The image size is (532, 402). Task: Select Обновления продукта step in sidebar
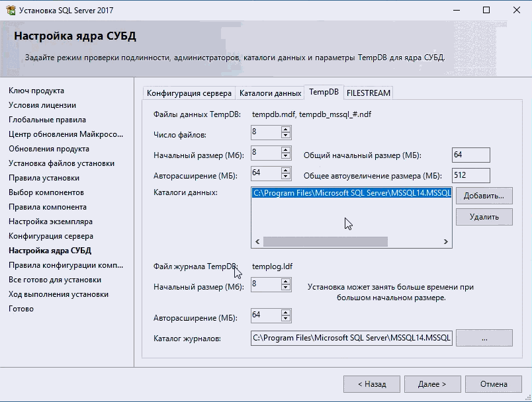click(49, 149)
